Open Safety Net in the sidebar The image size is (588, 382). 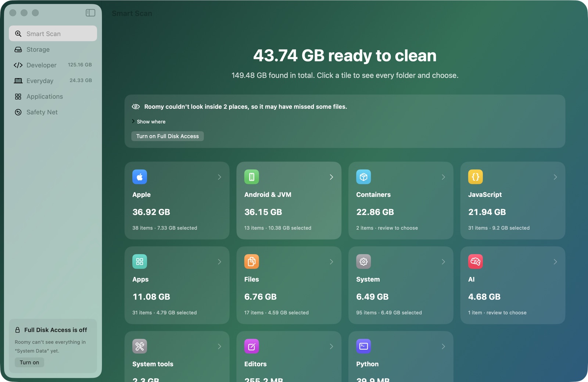pyautogui.click(x=53, y=112)
